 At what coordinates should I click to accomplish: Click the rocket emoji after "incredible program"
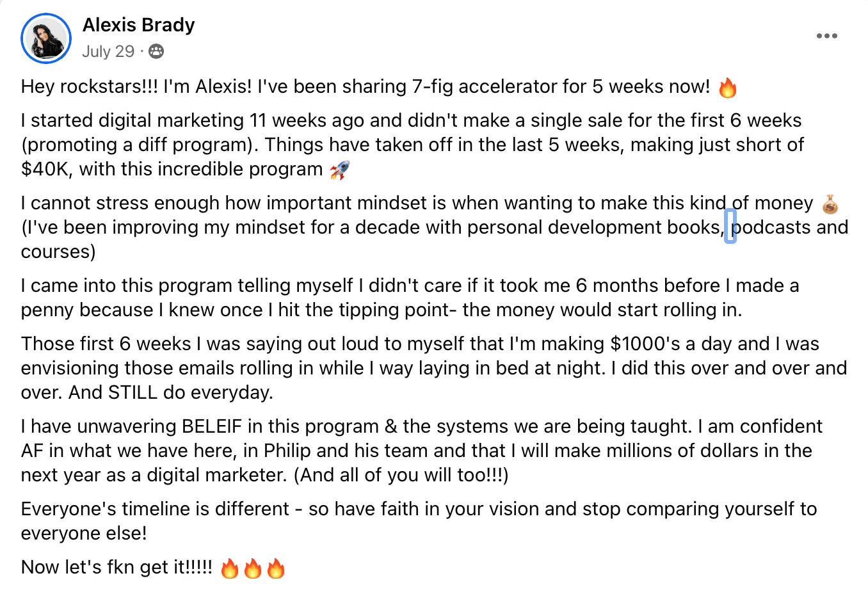[x=339, y=170]
